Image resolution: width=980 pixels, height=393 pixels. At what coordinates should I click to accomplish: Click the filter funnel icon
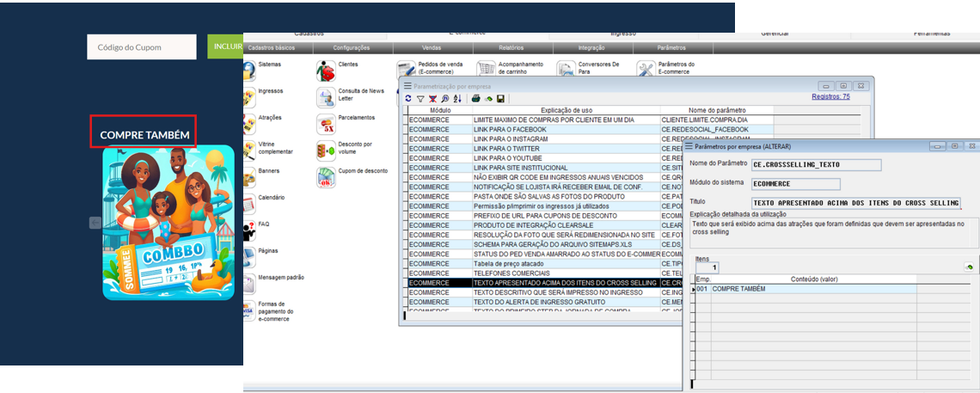[x=420, y=99]
